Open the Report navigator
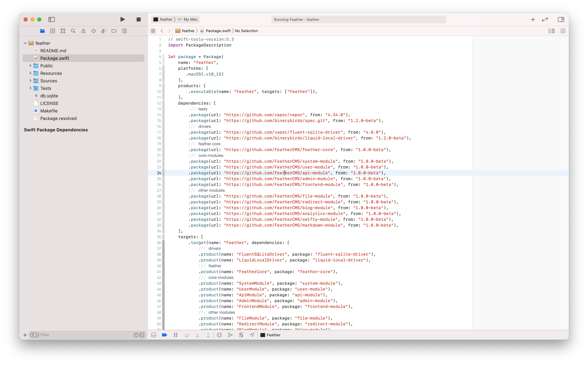 124,31
